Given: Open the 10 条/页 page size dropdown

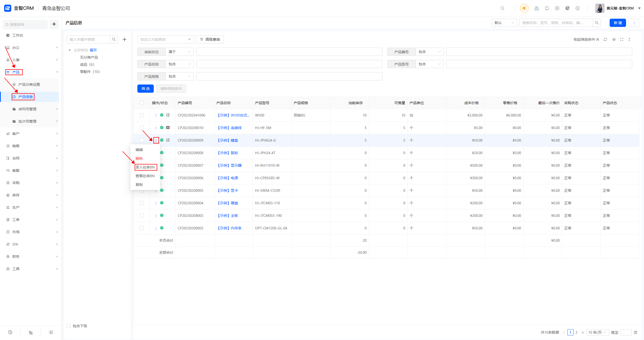Looking at the screenshot, I should (x=597, y=332).
